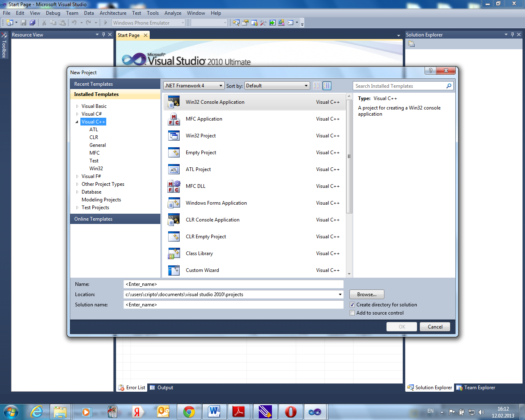Image resolution: width=525 pixels, height=420 pixels.
Task: Open the .NET Framework 4 version dropdown
Action: coord(194,86)
